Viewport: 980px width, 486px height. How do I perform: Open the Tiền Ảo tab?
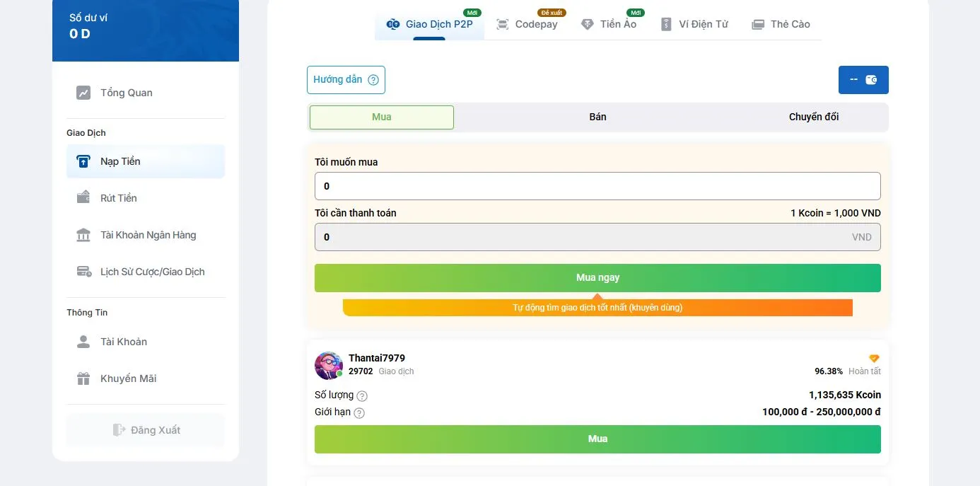coord(609,25)
